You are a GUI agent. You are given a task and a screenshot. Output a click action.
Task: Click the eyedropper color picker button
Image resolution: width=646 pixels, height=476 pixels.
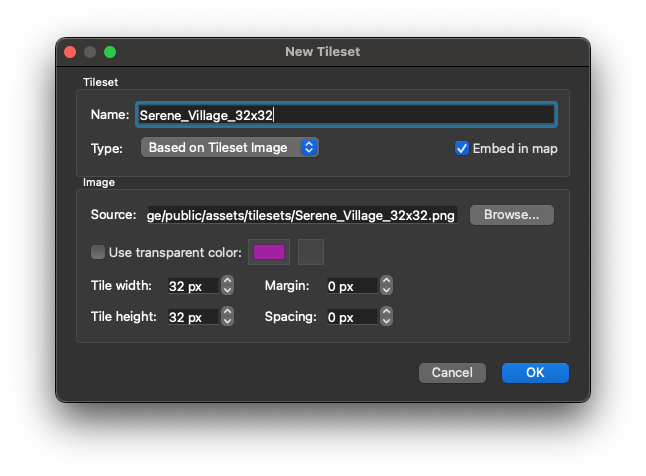311,253
